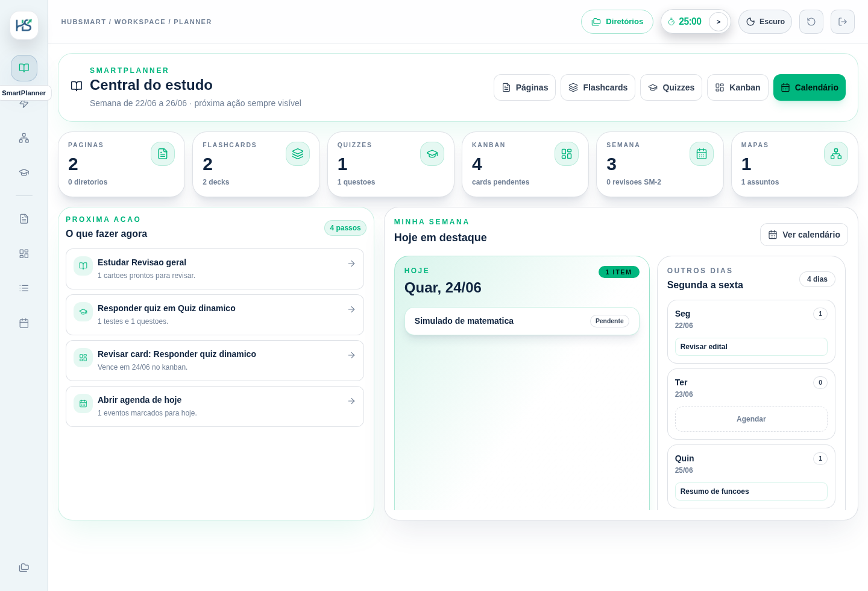Click the 0 revisoes SM-2 text
This screenshot has height=591, width=868.
(634, 182)
